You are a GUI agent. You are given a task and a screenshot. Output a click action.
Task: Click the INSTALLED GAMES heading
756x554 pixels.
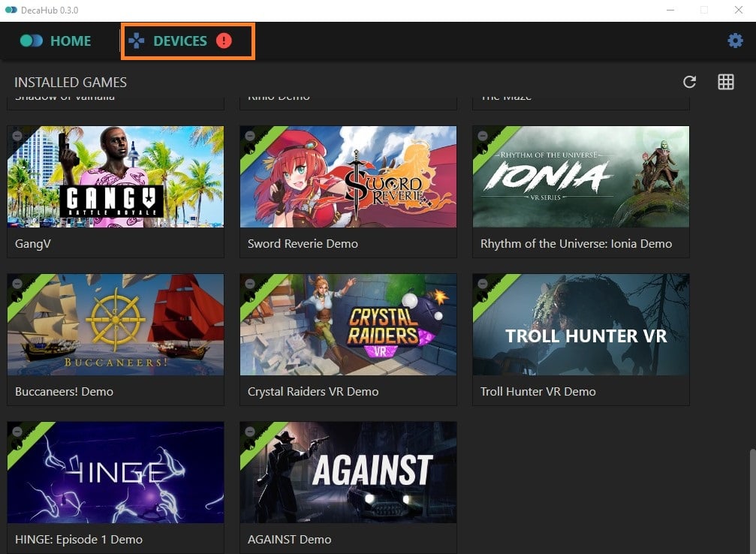coord(71,83)
